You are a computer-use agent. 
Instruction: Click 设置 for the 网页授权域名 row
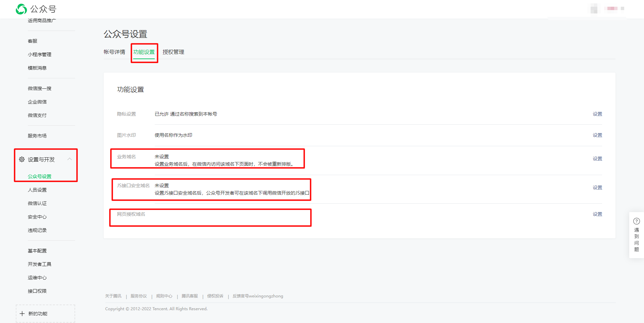click(597, 214)
